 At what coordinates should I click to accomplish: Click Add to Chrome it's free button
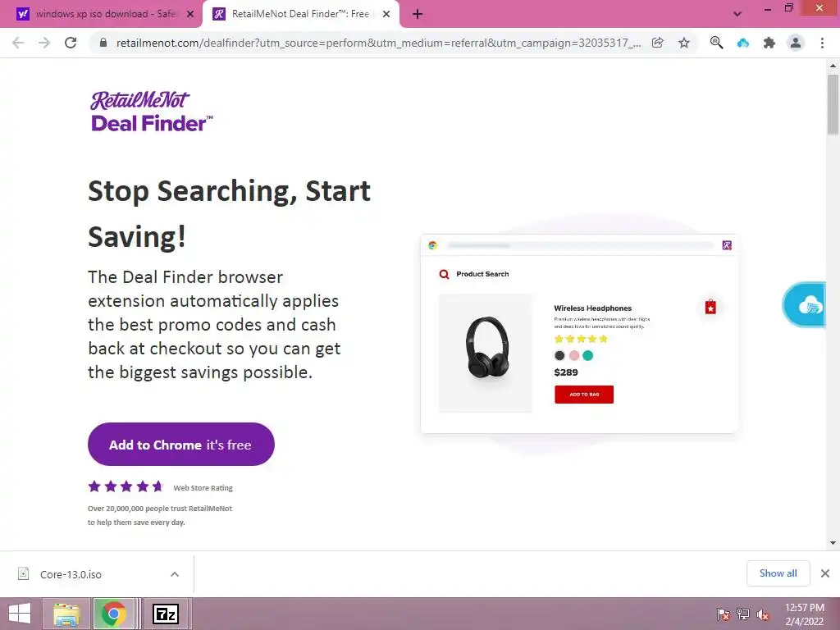tap(181, 444)
